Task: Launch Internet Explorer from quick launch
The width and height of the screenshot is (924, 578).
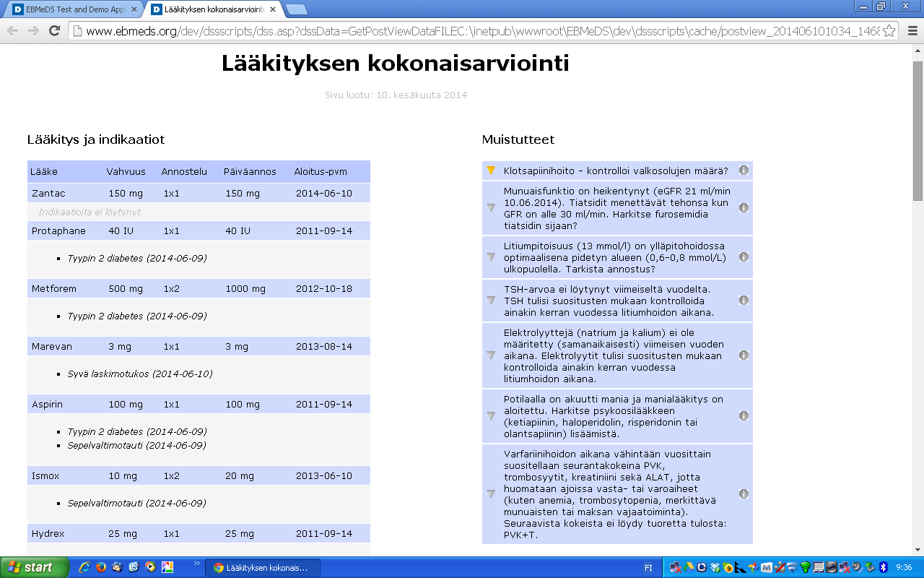Action: pyautogui.click(x=84, y=567)
